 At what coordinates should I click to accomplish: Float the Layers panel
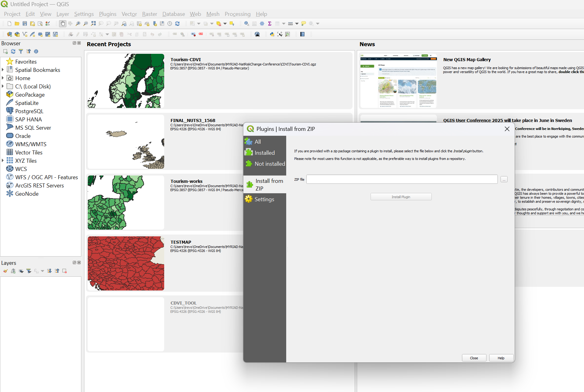[74, 263]
